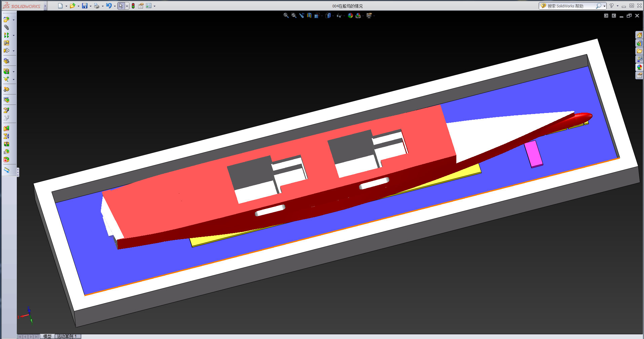Open the File Explorer folder task pane icon
The height and width of the screenshot is (339, 644).
pos(639,51)
